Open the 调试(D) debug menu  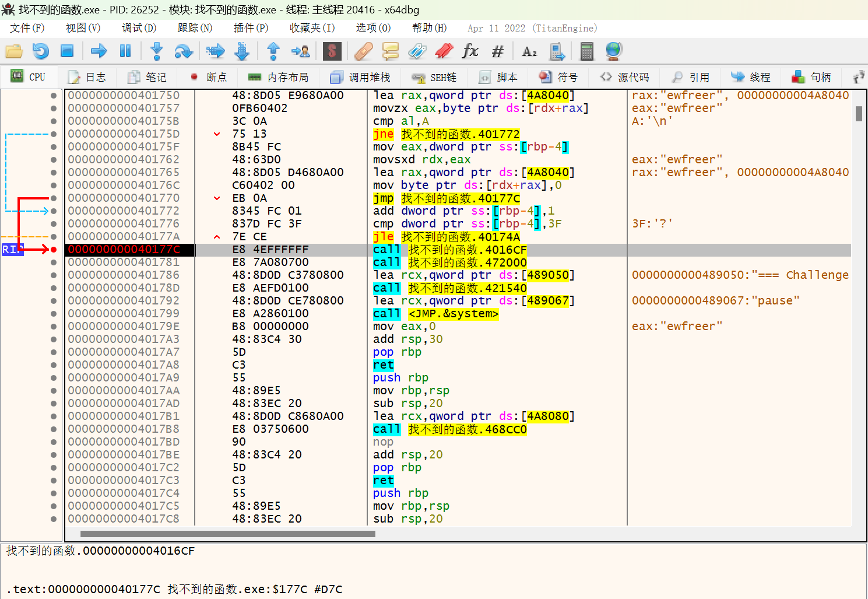pos(139,28)
